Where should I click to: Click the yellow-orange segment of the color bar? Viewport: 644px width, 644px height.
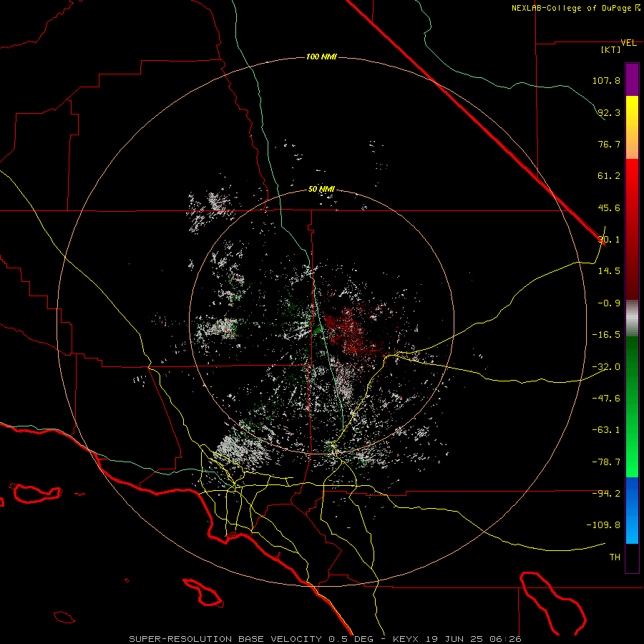(632, 127)
